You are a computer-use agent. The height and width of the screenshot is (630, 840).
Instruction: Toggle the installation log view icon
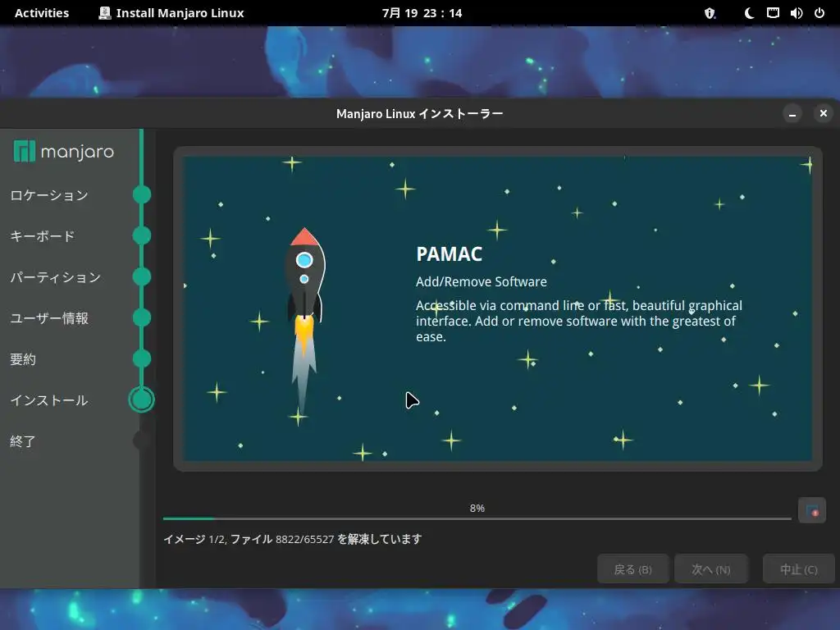tap(812, 510)
